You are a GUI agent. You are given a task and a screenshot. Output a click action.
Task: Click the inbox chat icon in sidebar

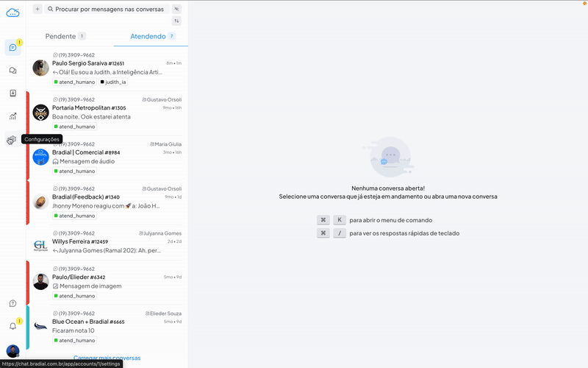[12, 48]
